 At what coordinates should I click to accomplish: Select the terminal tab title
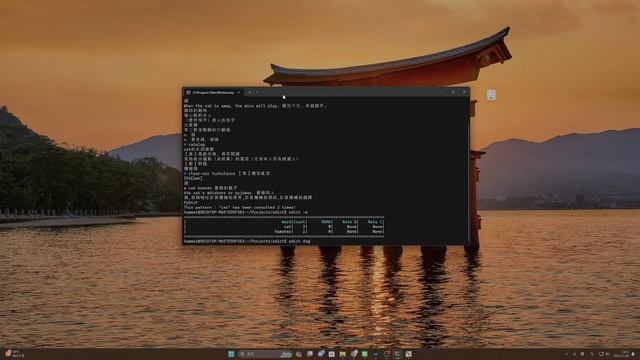[x=213, y=93]
